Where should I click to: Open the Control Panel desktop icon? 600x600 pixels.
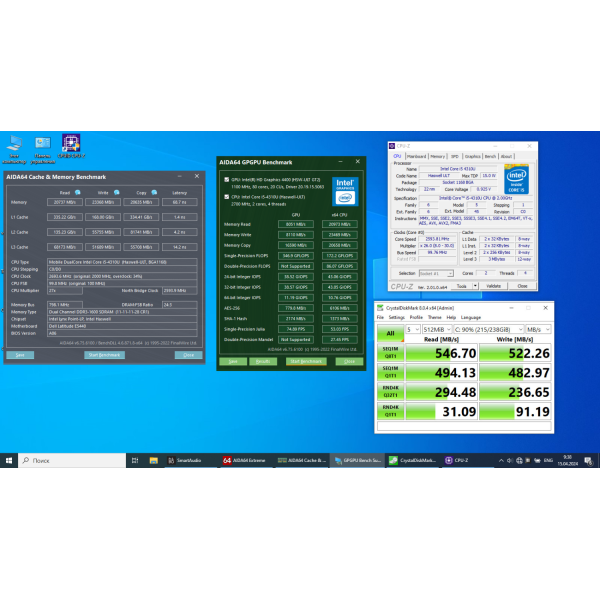42,149
